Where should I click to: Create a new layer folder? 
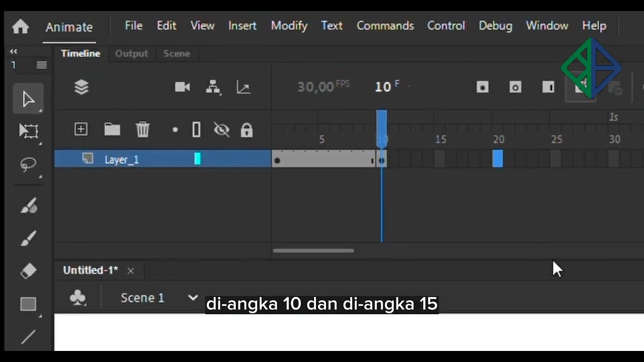pyautogui.click(x=112, y=130)
